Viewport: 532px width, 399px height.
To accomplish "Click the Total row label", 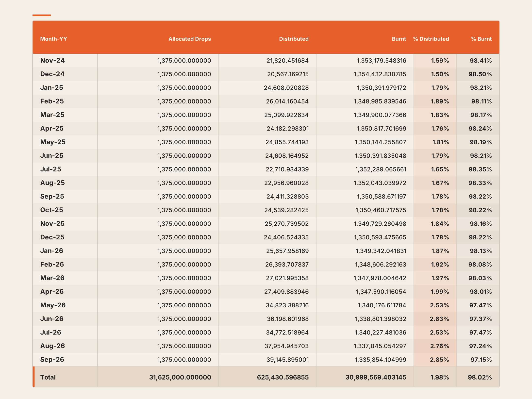I will click(x=48, y=377).
